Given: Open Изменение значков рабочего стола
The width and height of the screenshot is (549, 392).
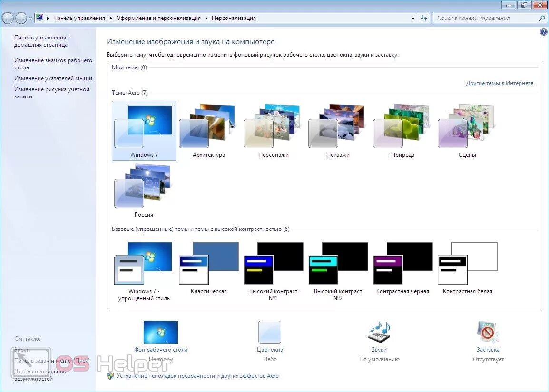Looking at the screenshot, I should click(x=53, y=64).
